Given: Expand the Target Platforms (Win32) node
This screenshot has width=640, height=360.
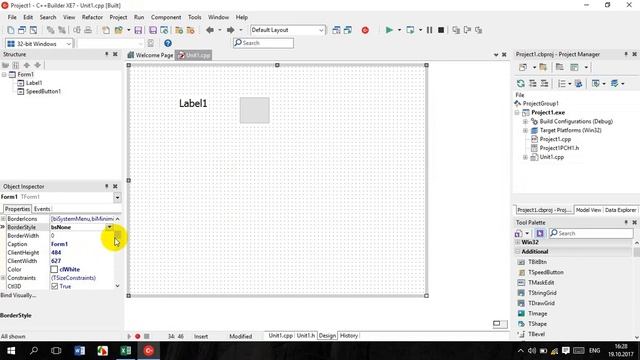Looking at the screenshot, I should pyautogui.click(x=526, y=131).
